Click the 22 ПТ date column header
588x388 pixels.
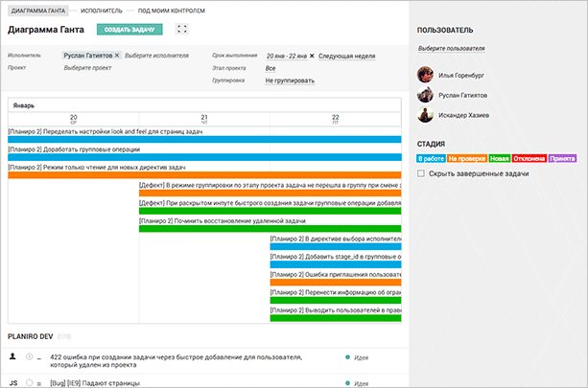coord(336,119)
